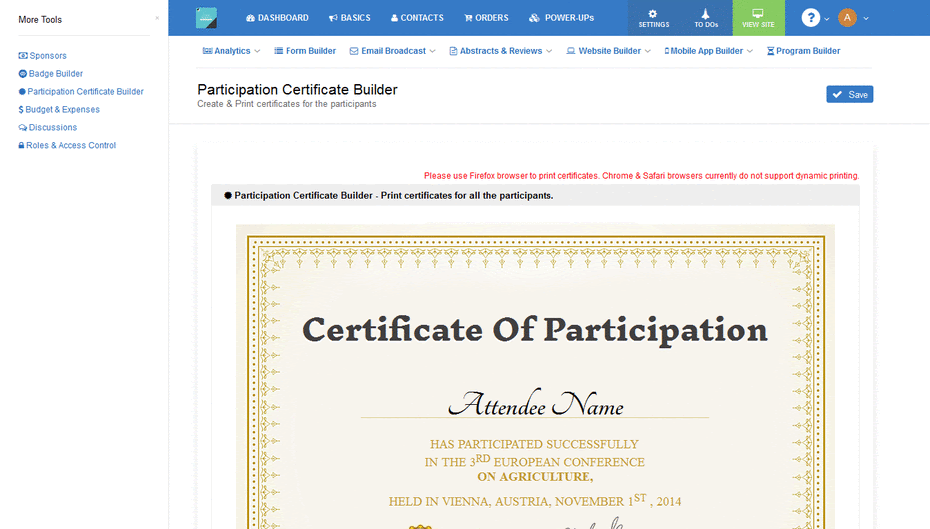Click the 'IN THE 3RD EUROPEAN CONFERENCE' line
The width and height of the screenshot is (930, 529).
(534, 461)
